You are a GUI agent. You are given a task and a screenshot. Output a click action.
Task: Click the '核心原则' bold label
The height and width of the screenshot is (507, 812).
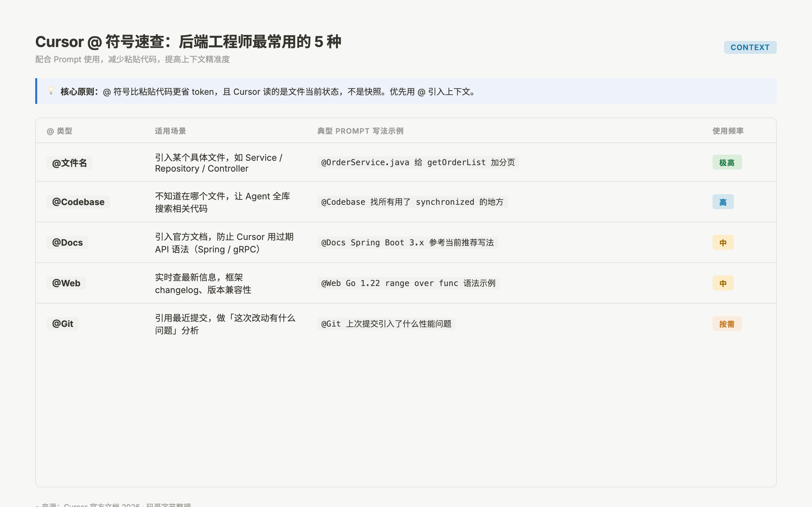tap(79, 92)
